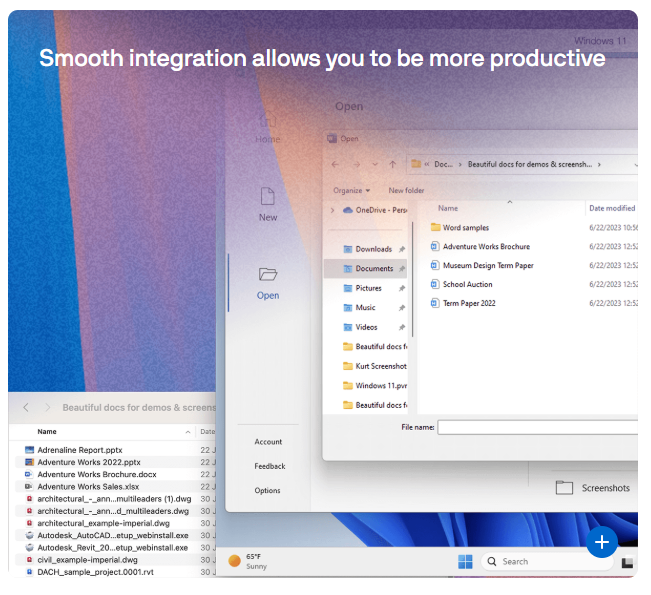Expand the breadcrumb chevron after Beautiful docs path

coord(599,164)
